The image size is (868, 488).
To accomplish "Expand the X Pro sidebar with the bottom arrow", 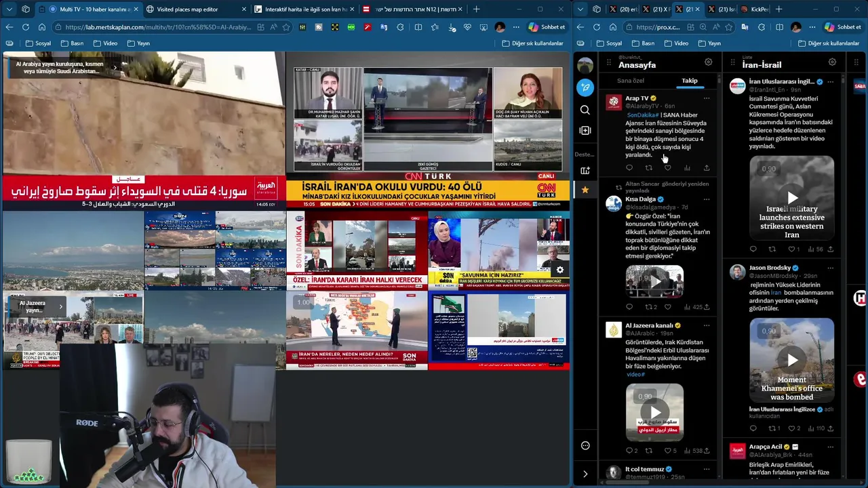I will pyautogui.click(x=585, y=474).
